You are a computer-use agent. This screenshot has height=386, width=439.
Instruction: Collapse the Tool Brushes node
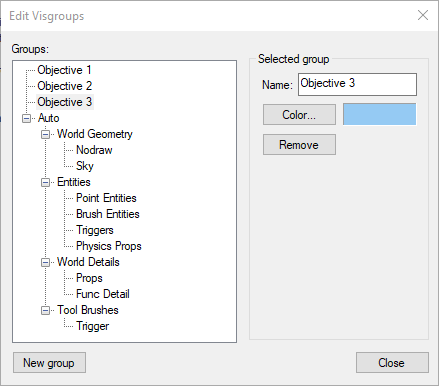45,310
